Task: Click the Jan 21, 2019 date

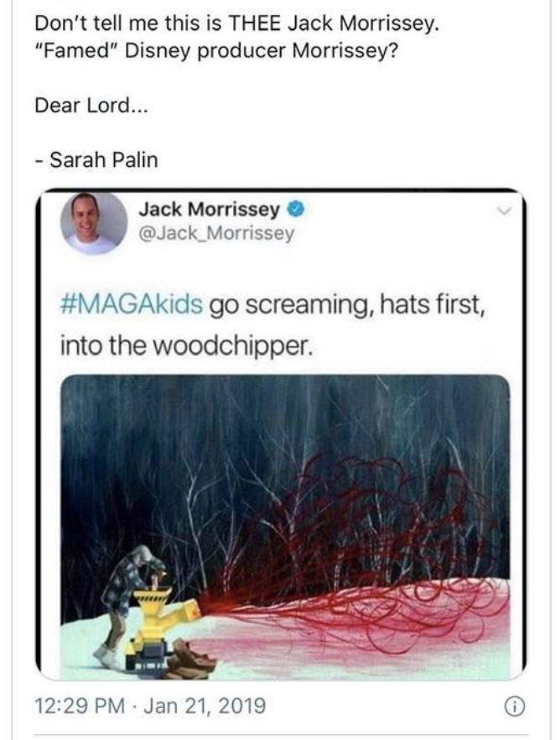Action: point(205,706)
